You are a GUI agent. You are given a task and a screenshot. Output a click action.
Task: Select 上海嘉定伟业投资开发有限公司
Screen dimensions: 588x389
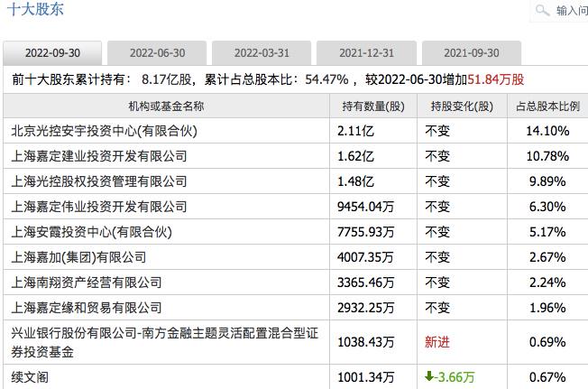click(x=99, y=207)
